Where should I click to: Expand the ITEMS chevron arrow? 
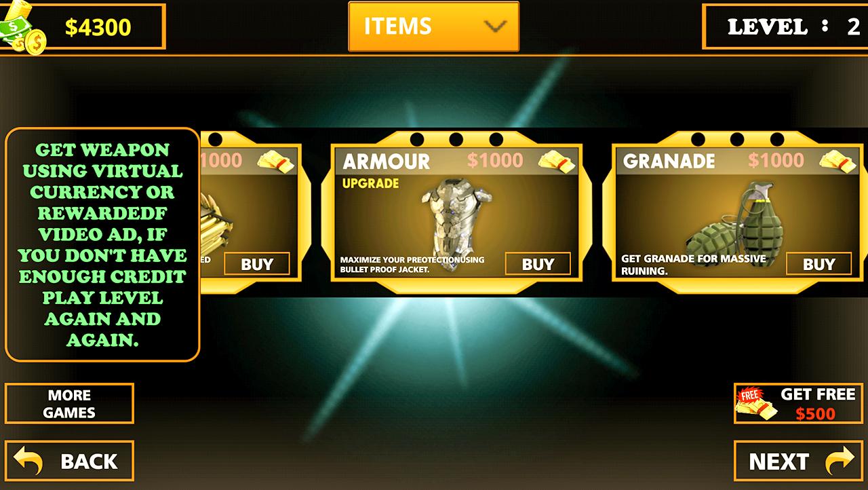(x=496, y=26)
